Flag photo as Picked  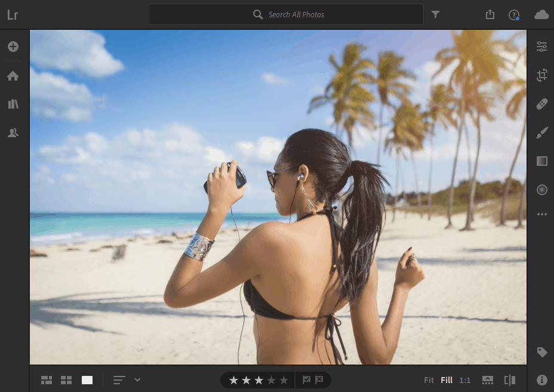coord(306,379)
